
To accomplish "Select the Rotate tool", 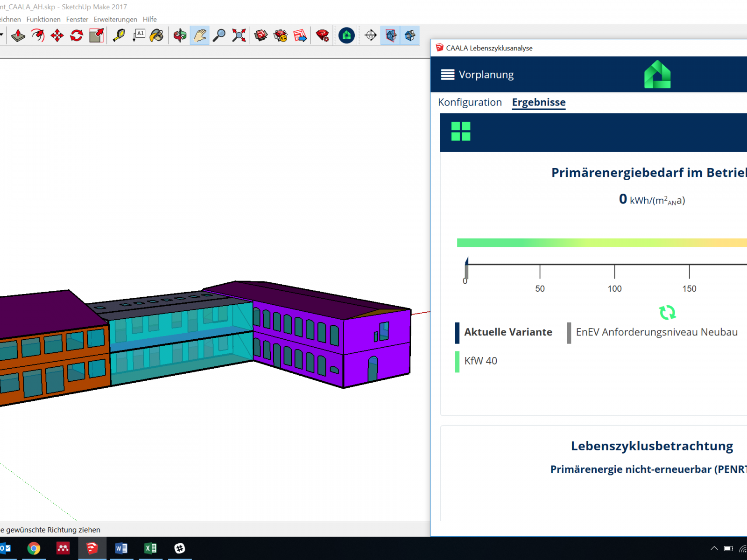I will point(77,35).
